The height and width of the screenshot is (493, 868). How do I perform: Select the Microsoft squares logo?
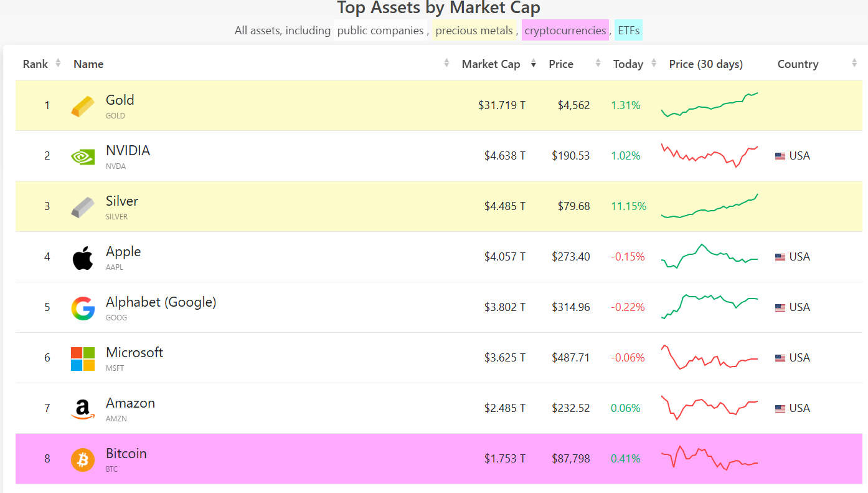pos(83,358)
